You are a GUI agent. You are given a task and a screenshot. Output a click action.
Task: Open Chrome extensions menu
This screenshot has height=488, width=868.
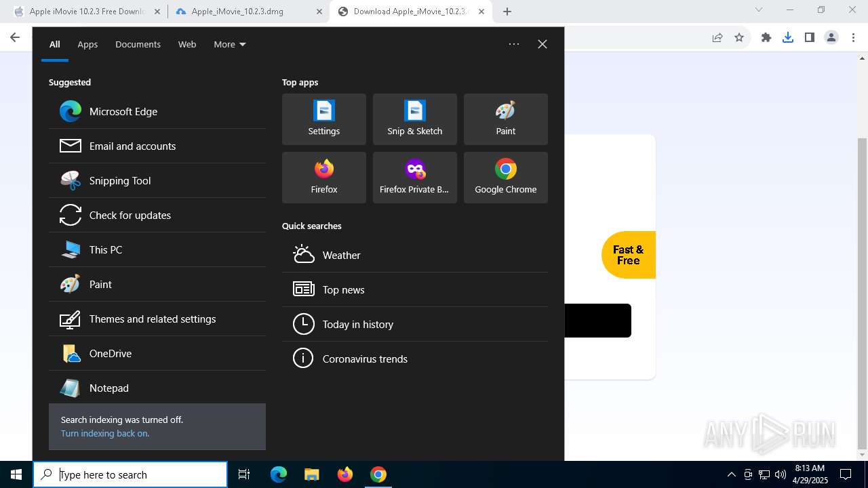pos(766,37)
